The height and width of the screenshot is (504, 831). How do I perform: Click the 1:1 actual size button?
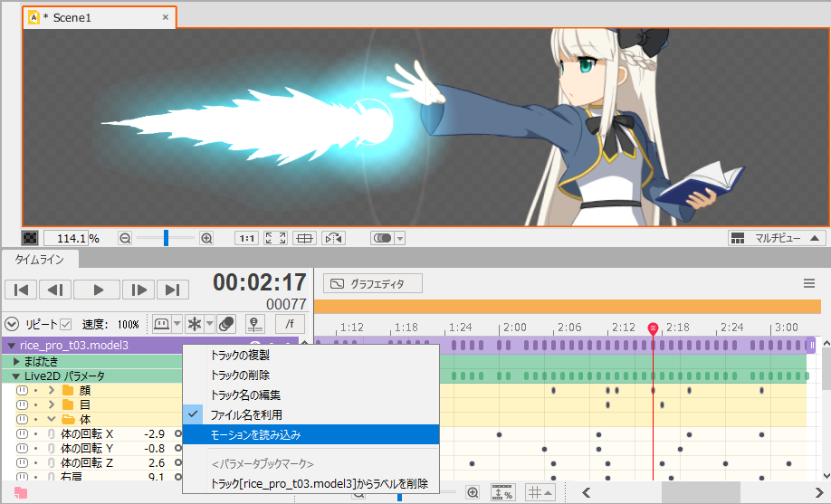(246, 238)
